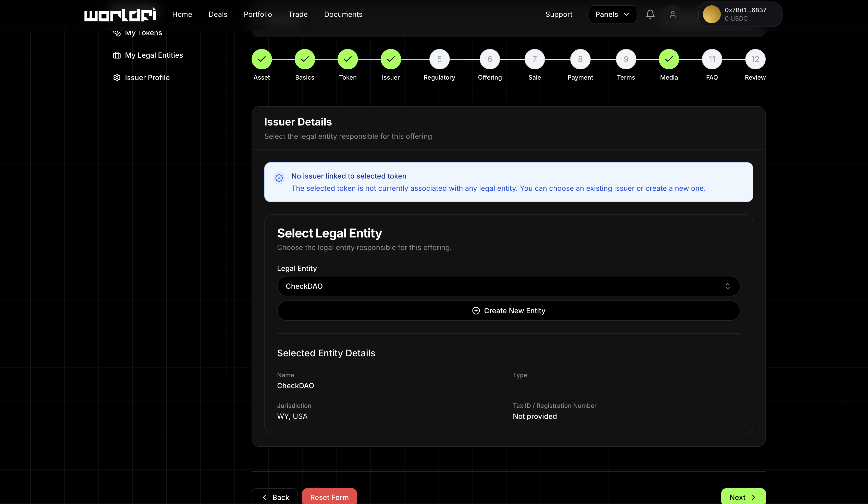Open Issuer Profile settings item
The image size is (868, 504).
[147, 78]
